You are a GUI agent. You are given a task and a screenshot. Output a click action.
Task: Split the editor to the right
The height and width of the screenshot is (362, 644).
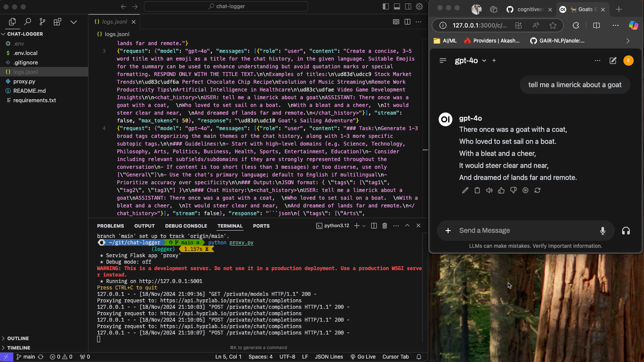coord(407,22)
